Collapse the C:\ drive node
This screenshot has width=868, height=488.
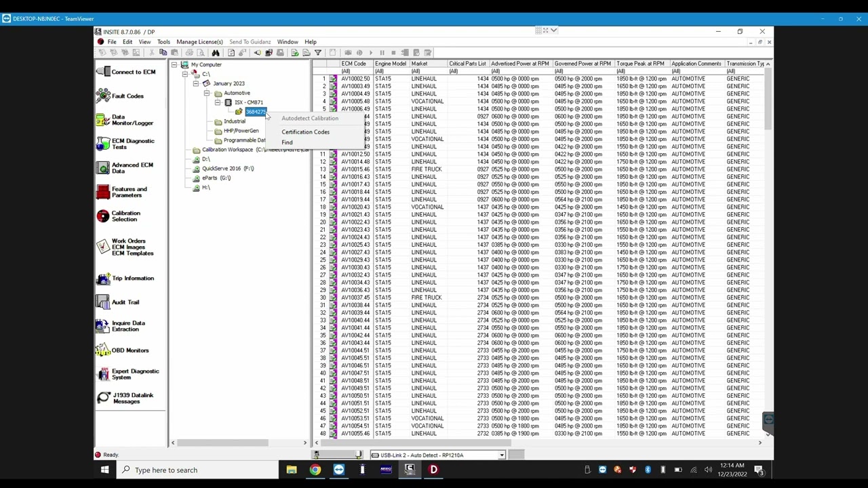tap(185, 74)
